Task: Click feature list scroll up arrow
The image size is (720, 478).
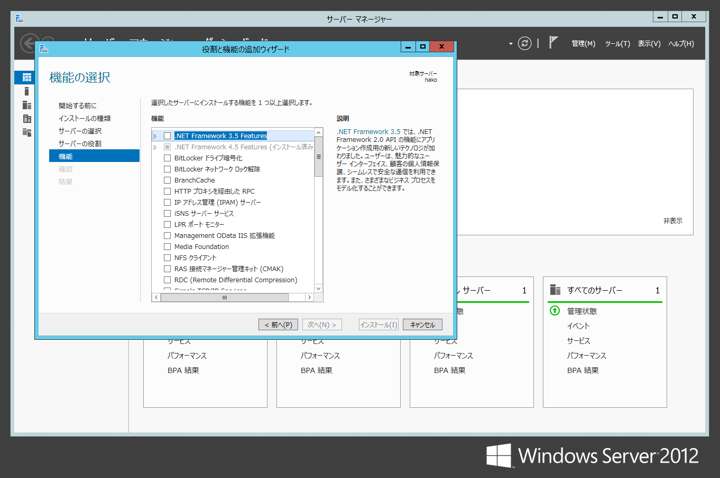Action: pyautogui.click(x=318, y=132)
